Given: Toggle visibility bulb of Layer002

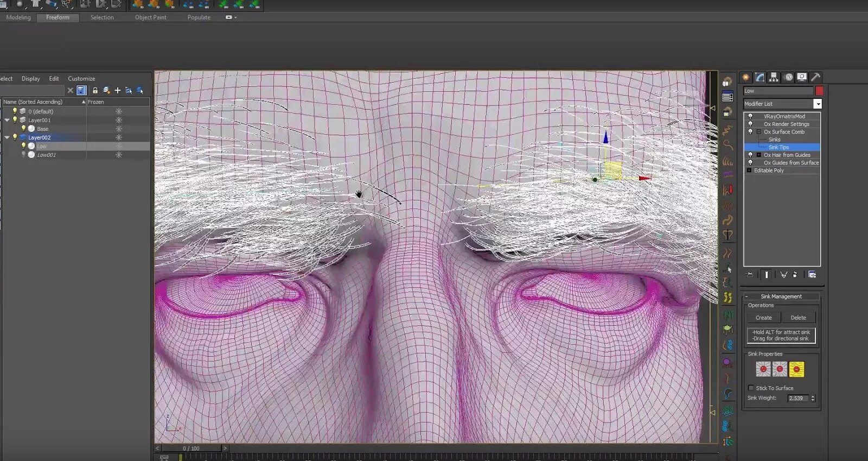Looking at the screenshot, I should tap(15, 137).
